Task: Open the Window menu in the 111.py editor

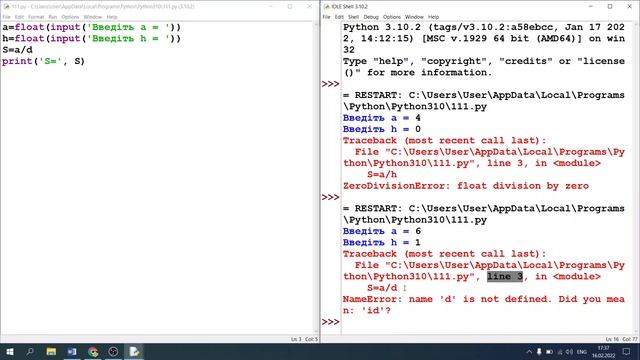Action: coord(93,17)
